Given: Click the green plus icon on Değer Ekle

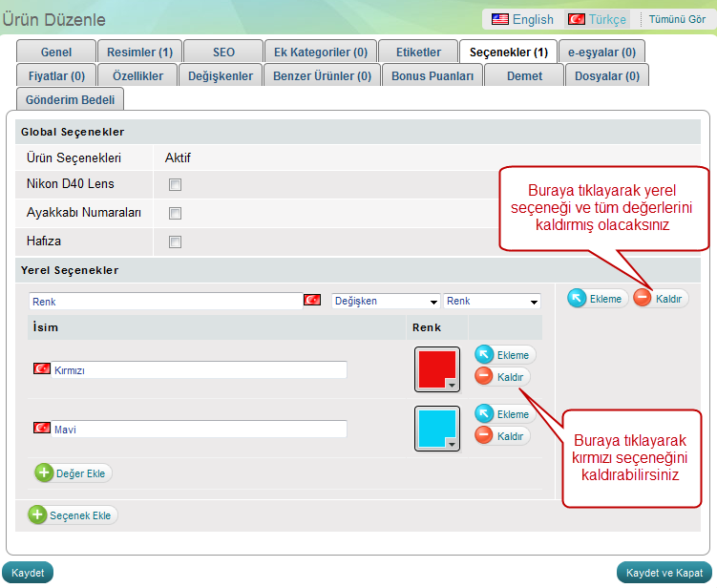Looking at the screenshot, I should (45, 472).
